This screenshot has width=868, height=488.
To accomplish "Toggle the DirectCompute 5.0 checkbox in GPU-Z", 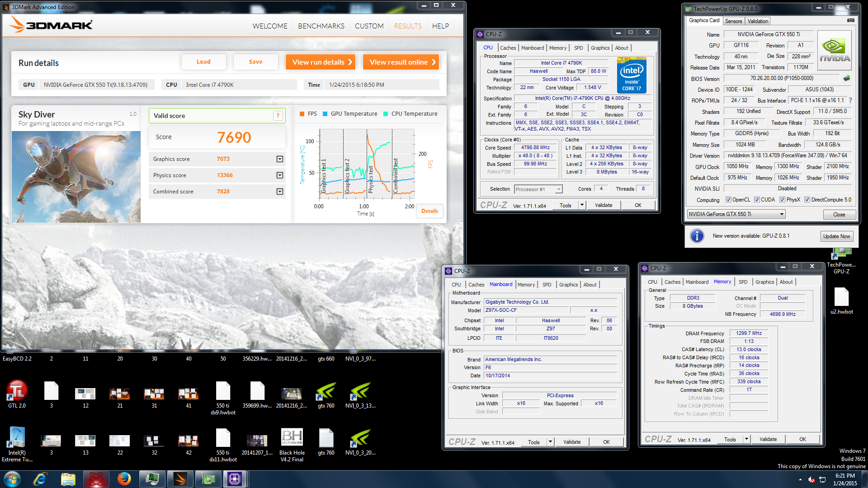I will (807, 200).
